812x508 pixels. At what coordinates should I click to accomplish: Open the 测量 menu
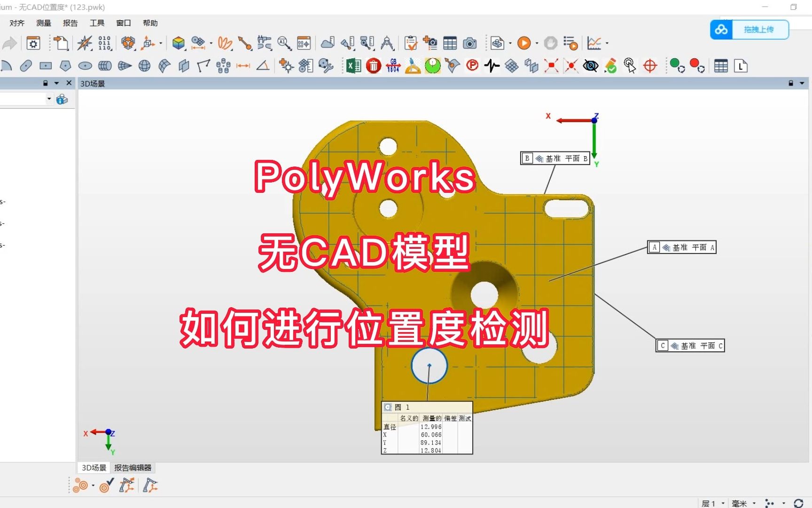coord(44,23)
